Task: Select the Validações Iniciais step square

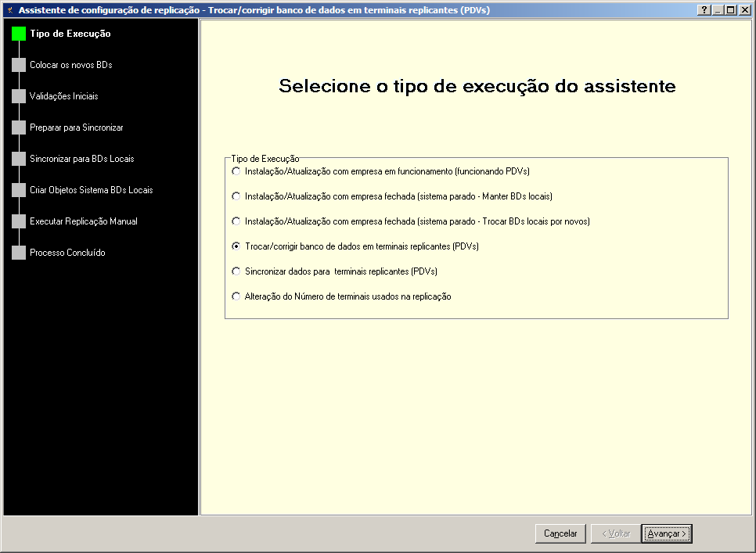Action: pyautogui.click(x=19, y=96)
